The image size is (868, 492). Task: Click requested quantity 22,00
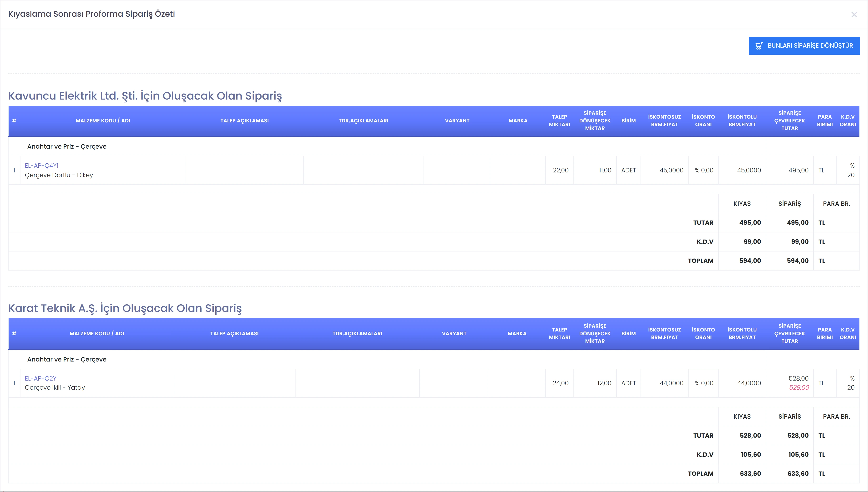coord(560,170)
